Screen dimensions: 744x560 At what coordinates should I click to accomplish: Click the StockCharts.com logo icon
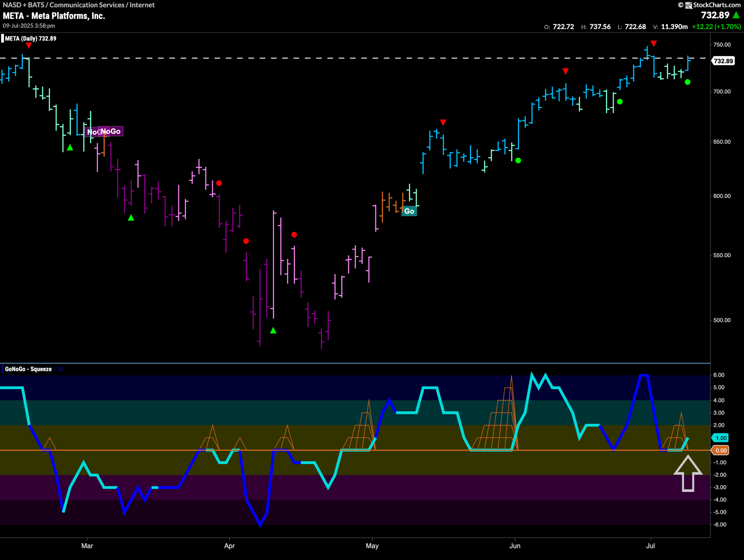tap(688, 5)
